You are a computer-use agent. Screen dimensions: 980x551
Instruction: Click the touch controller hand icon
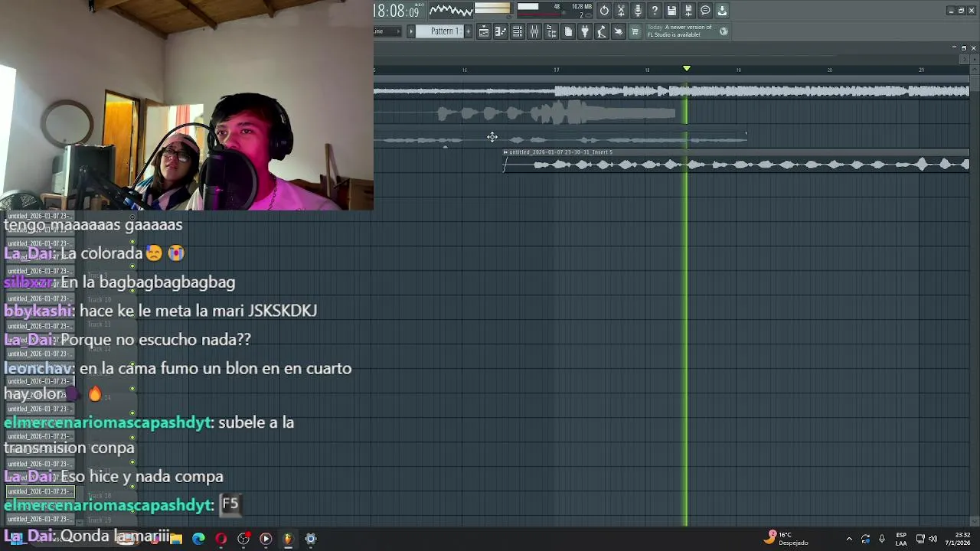619,31
